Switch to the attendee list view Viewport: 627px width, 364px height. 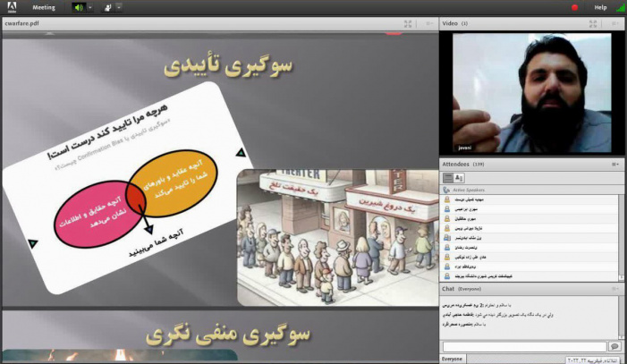point(448,178)
